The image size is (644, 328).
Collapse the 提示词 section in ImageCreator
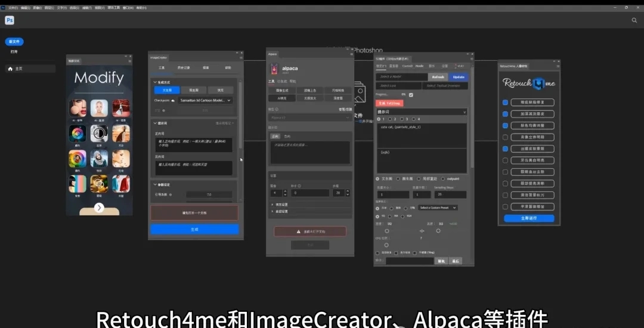155,123
